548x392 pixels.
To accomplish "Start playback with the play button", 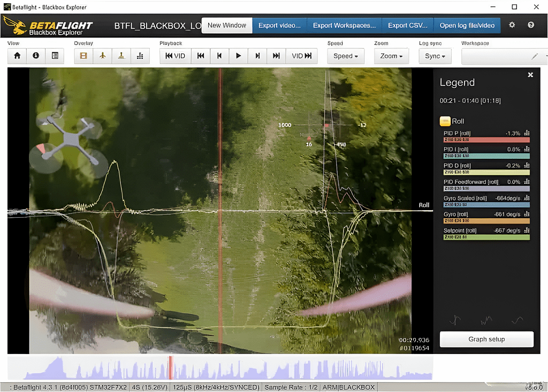I will tap(238, 56).
